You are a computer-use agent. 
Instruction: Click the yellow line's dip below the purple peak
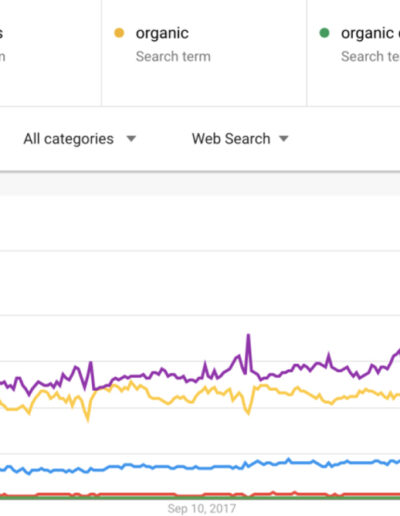point(248,413)
